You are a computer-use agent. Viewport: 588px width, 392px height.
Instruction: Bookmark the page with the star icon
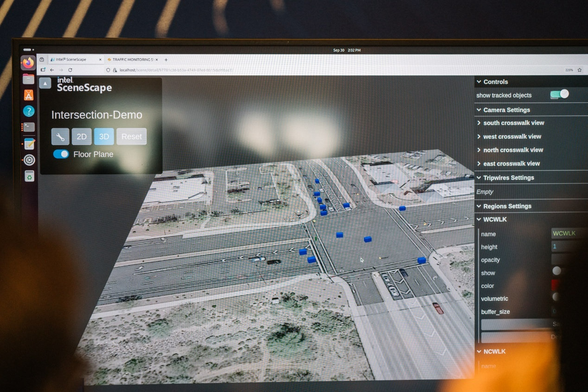click(x=580, y=70)
